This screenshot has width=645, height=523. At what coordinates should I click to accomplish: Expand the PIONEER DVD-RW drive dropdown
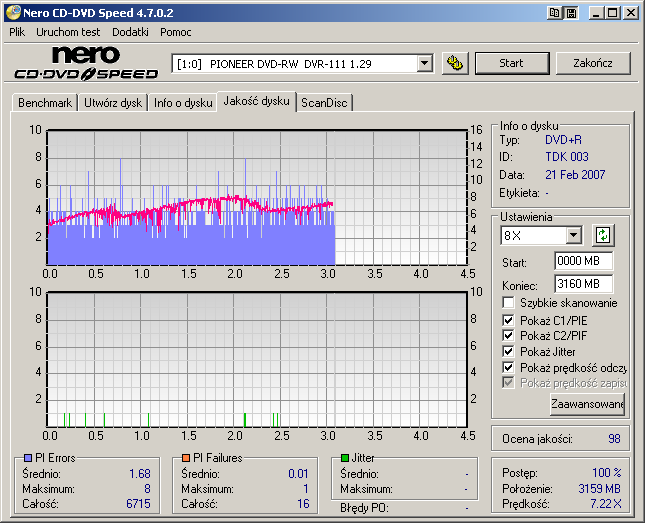click(424, 64)
